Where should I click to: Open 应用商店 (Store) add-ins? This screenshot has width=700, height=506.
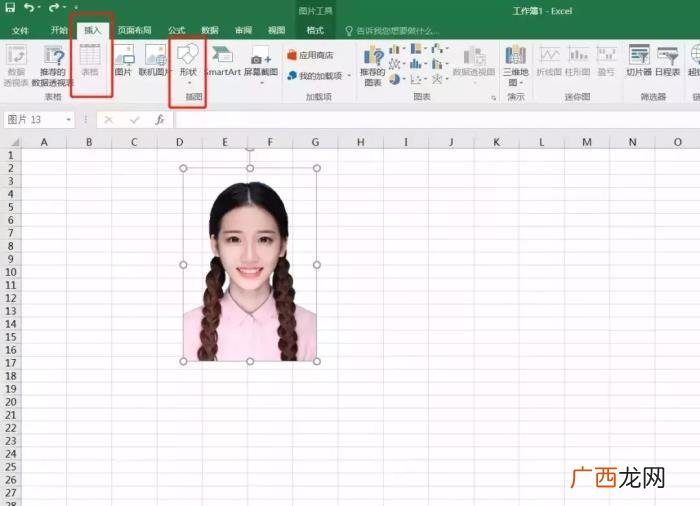click(x=311, y=55)
